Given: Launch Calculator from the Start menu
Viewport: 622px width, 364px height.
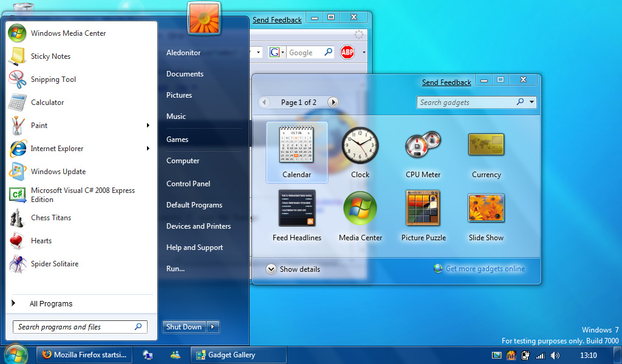Looking at the screenshot, I should click(x=82, y=102).
